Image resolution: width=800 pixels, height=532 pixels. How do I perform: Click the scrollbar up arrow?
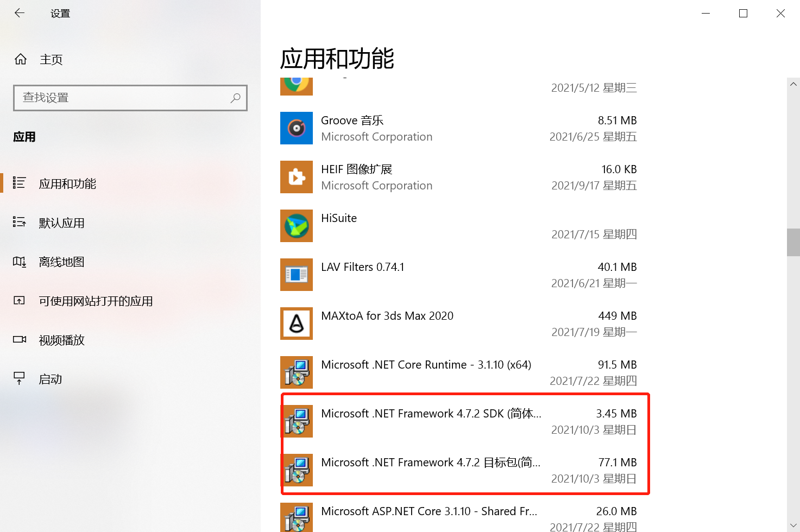tap(793, 84)
